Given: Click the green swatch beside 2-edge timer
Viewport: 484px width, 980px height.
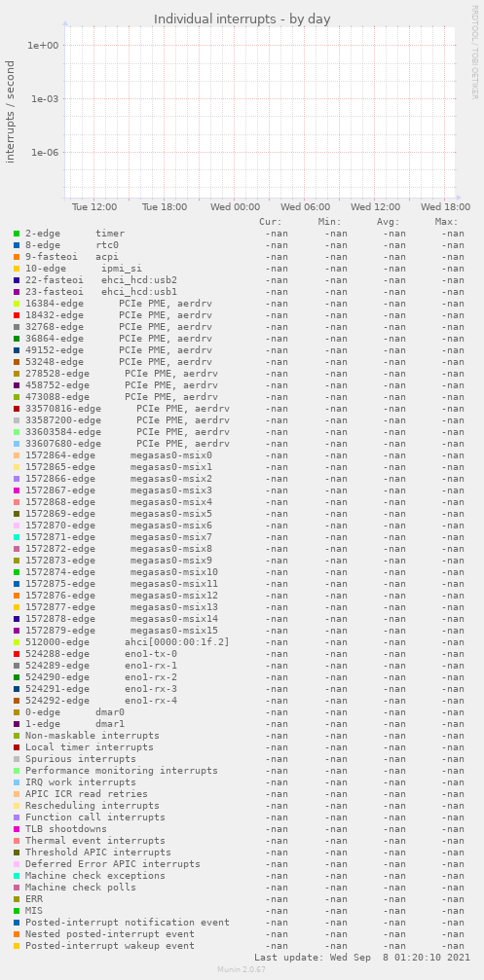Looking at the screenshot, I should pos(17,234).
